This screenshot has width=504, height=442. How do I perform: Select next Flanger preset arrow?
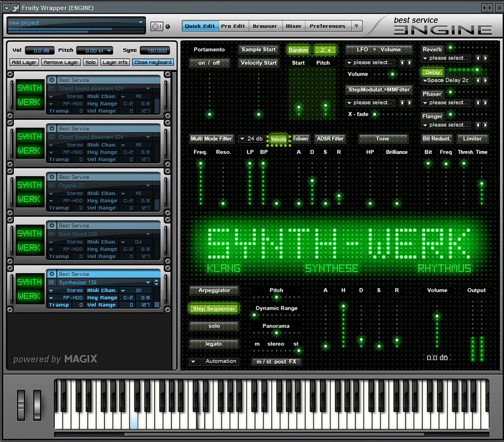pyautogui.click(x=485, y=125)
